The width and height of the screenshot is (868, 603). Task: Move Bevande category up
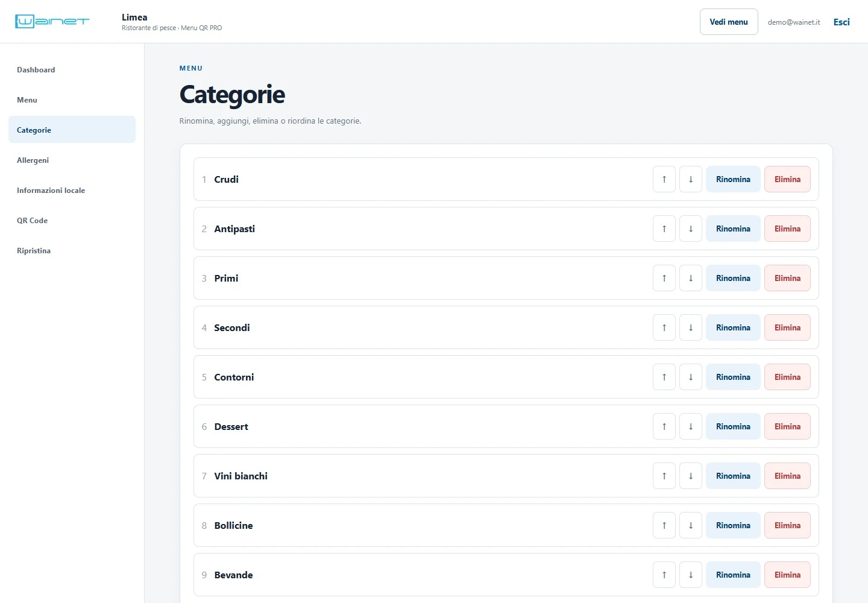[664, 575]
